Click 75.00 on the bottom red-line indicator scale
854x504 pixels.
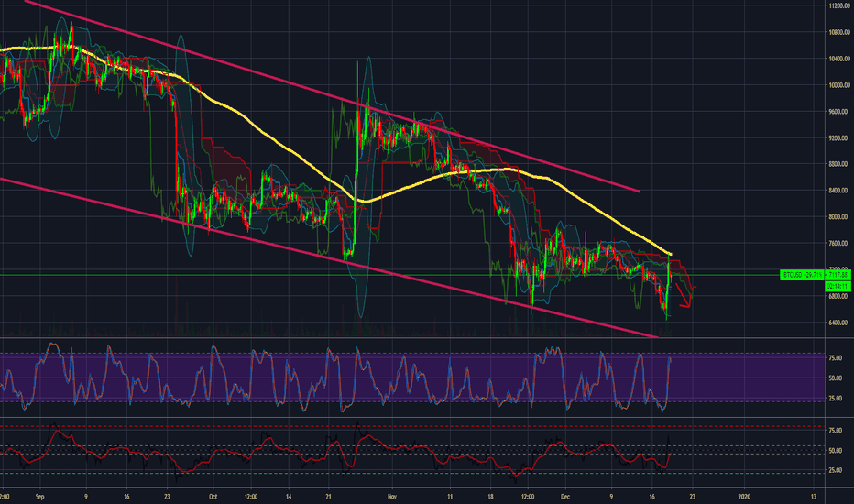point(836,431)
